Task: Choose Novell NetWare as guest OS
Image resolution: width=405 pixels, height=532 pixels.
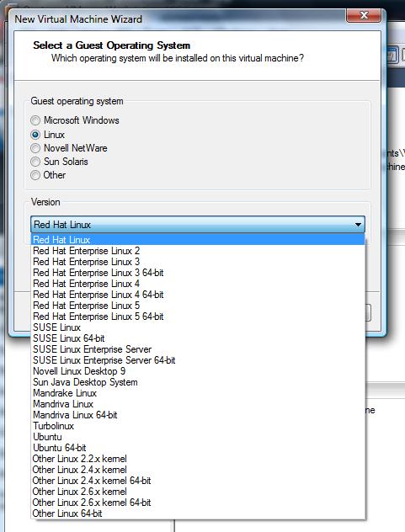Action: [x=35, y=148]
